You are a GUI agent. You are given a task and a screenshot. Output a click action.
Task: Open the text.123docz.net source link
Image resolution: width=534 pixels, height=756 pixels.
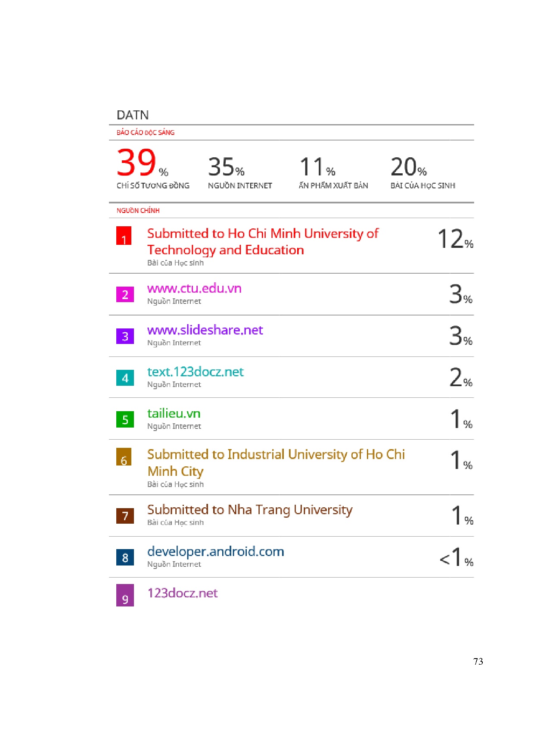(x=196, y=372)
